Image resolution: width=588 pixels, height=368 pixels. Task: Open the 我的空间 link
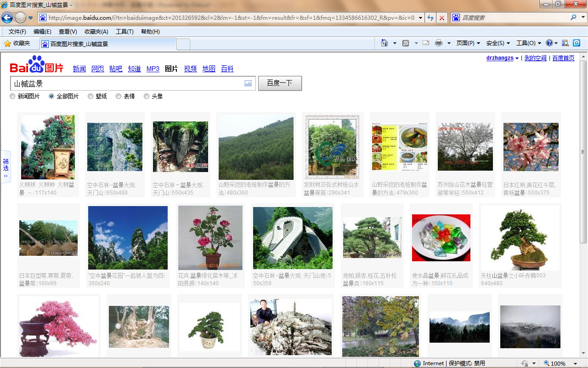pos(536,58)
